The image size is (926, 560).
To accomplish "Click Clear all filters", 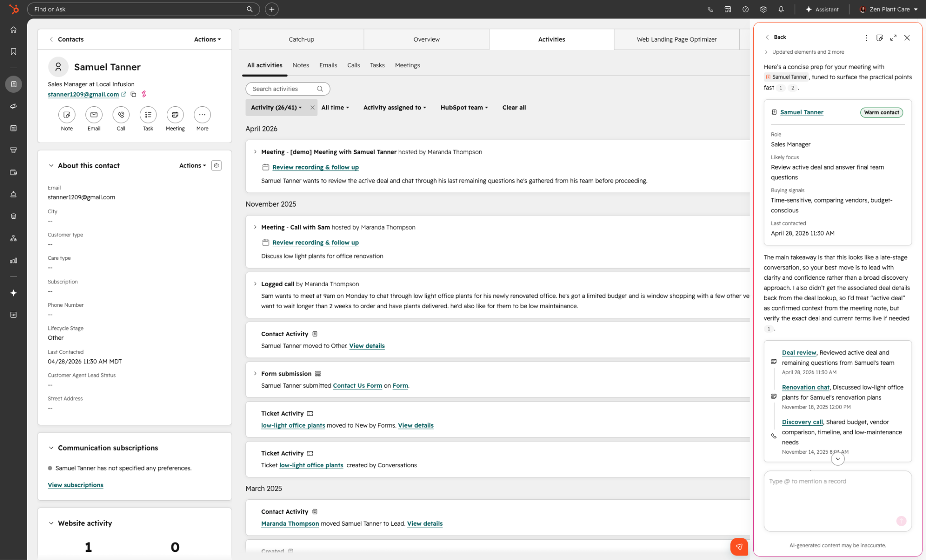I will [514, 108].
